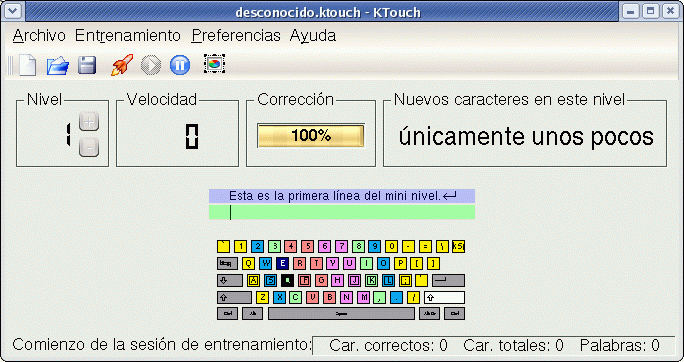This screenshot has height=362, width=684.
Task: Click the red F home-row key
Action: [x=304, y=280]
